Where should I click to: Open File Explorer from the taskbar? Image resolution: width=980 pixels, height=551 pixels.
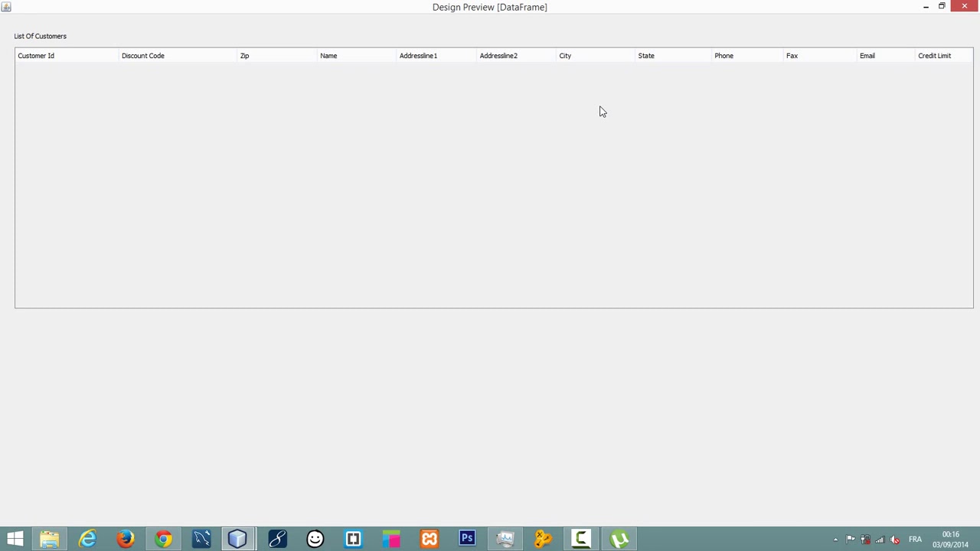pos(50,540)
